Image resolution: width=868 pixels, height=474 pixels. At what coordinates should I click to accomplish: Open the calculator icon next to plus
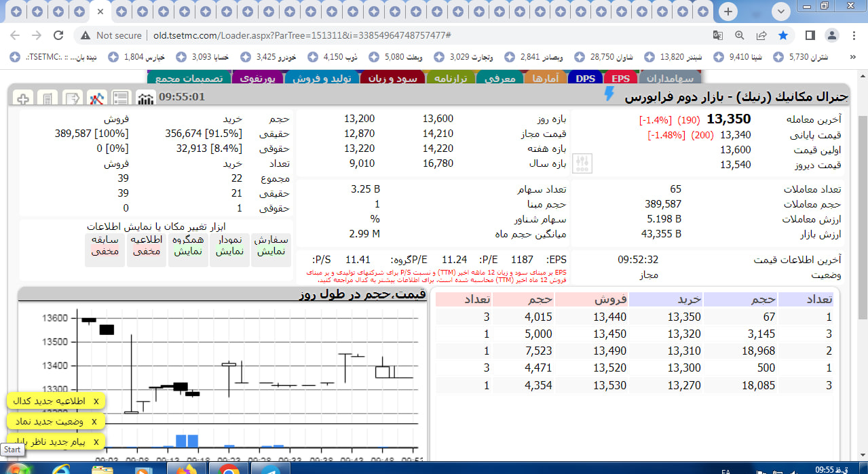(x=47, y=98)
